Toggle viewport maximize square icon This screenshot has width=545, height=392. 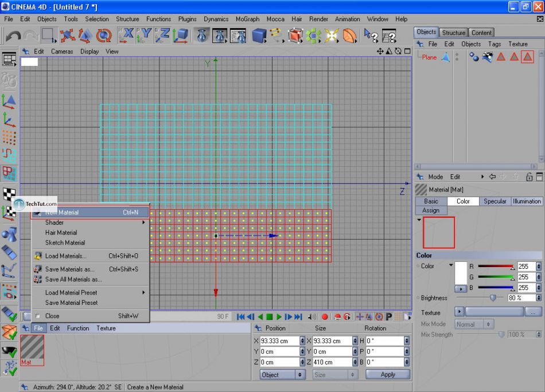[x=407, y=52]
